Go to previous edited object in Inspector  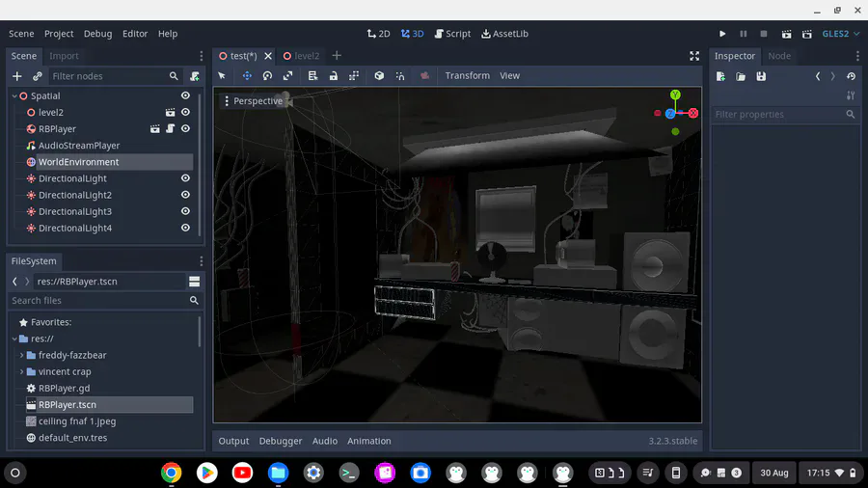[x=818, y=76]
